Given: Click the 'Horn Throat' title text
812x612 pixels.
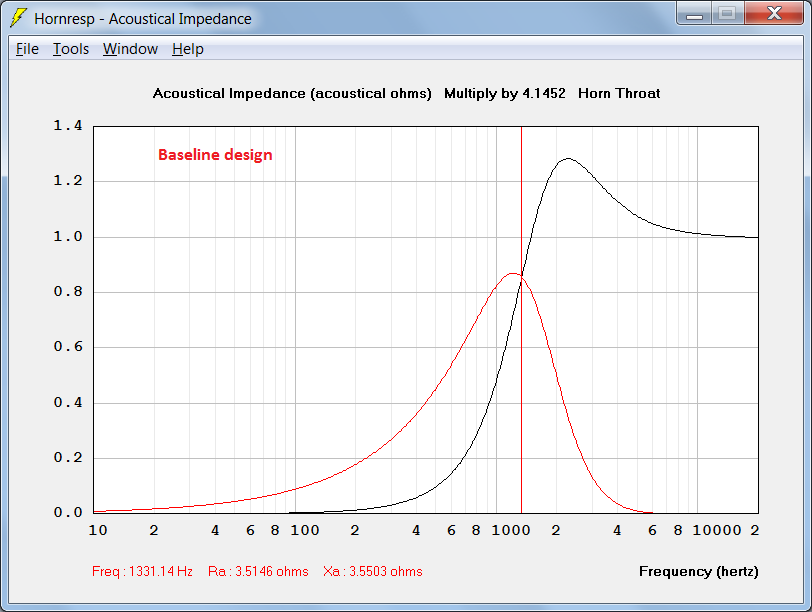Looking at the screenshot, I should (x=619, y=93).
